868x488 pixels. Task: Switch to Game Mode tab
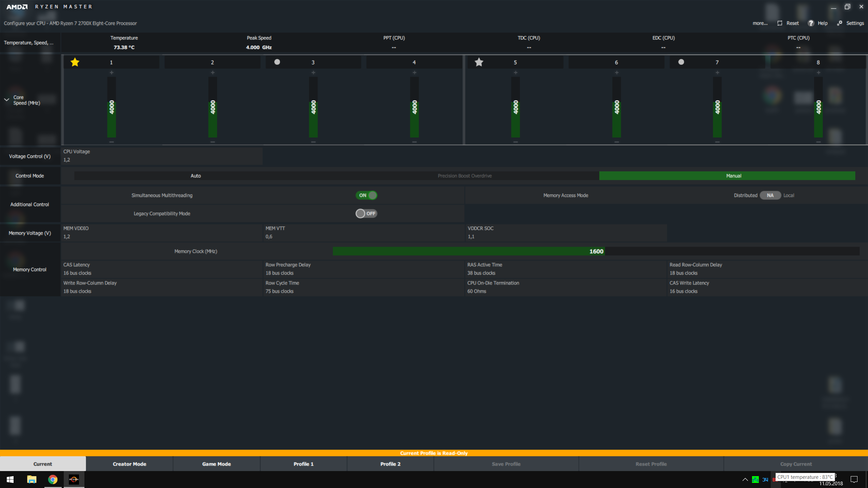point(217,464)
